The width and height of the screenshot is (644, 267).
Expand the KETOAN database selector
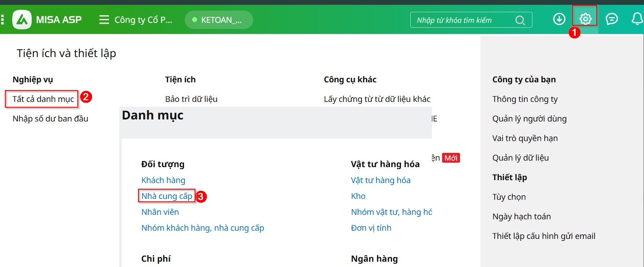tap(219, 20)
